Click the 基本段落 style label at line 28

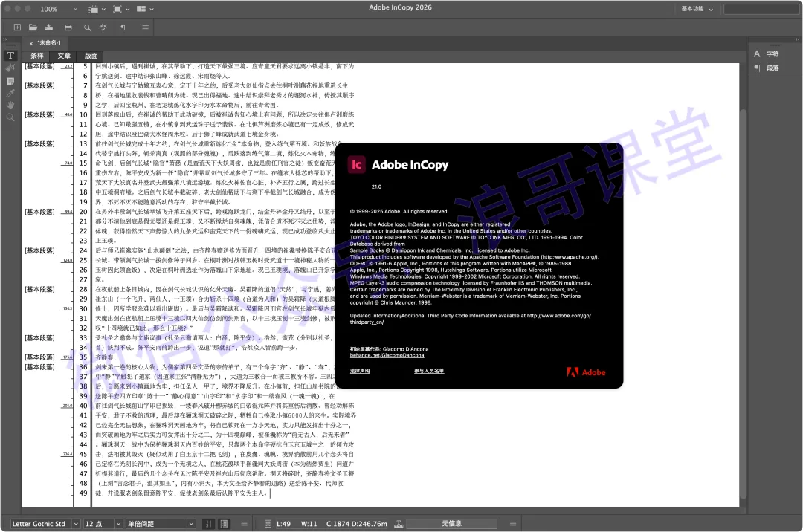click(x=39, y=289)
